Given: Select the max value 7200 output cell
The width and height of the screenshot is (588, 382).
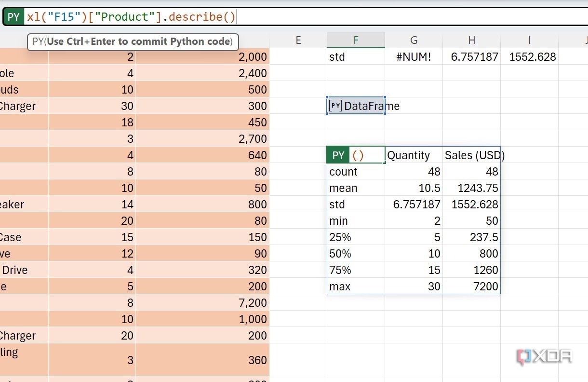Looking at the screenshot, I should coord(471,286).
